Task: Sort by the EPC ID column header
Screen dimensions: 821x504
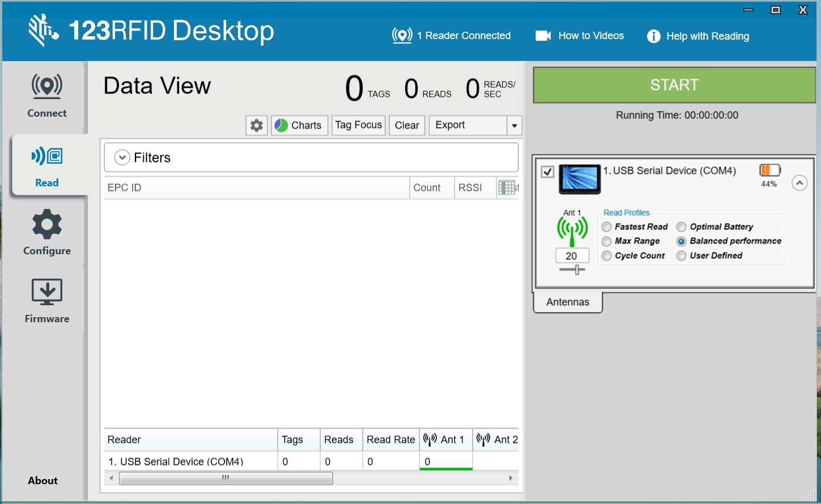Action: tap(257, 187)
